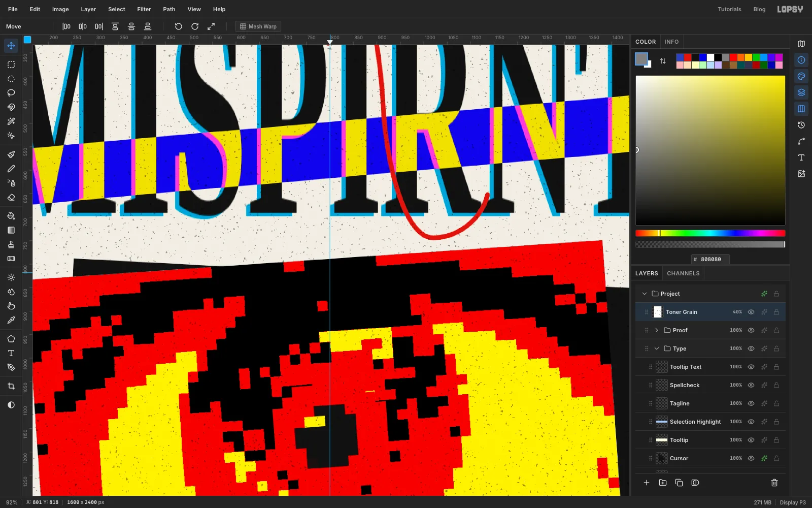Click the hex color field 808080
The image size is (812, 508).
(x=710, y=259)
